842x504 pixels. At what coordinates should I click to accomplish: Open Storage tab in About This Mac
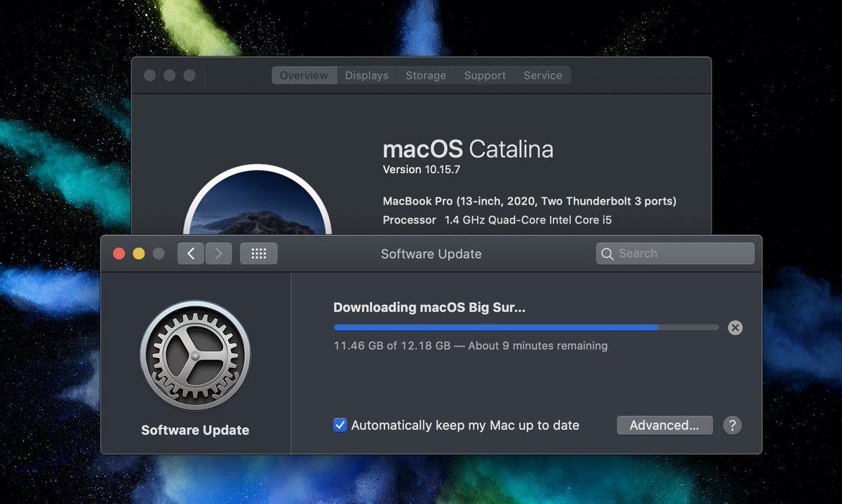[x=426, y=75]
